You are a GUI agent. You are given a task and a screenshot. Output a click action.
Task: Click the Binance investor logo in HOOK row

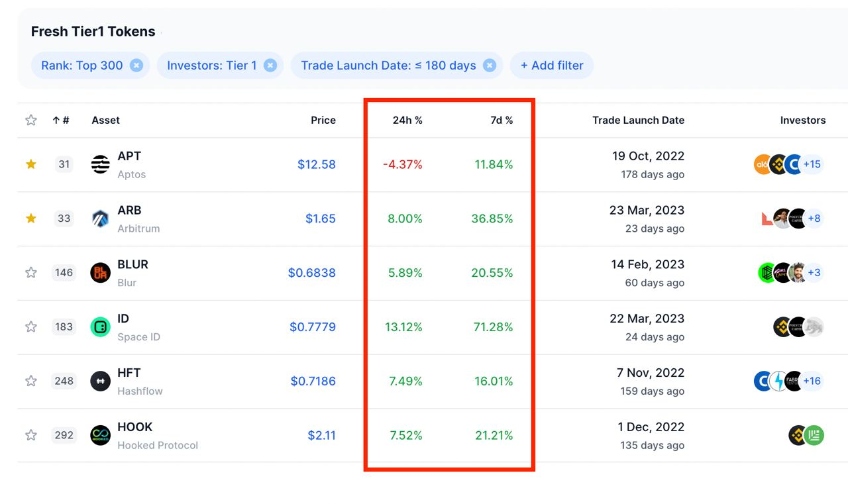coord(798,435)
